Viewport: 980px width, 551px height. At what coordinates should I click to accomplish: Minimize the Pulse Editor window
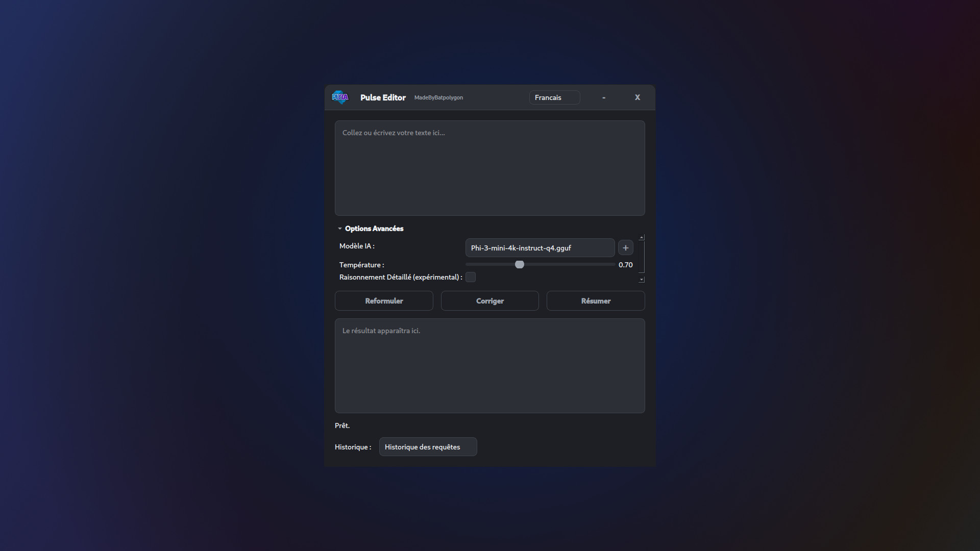tap(604, 97)
